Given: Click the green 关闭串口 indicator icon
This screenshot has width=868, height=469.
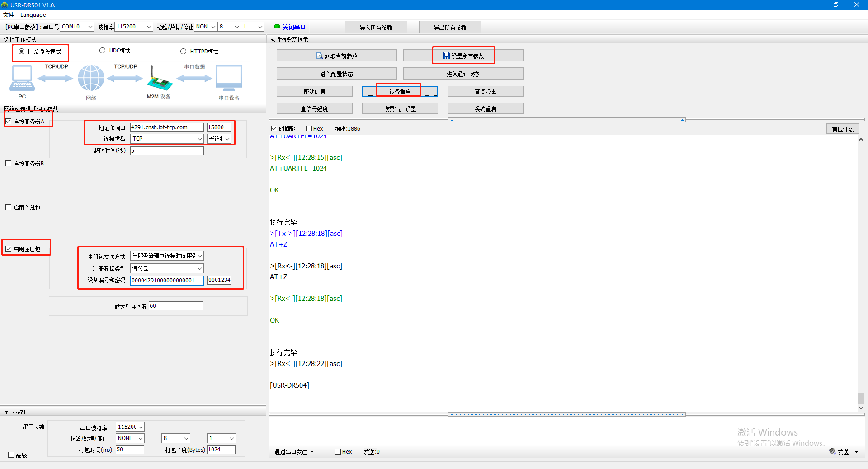Looking at the screenshot, I should [277, 27].
